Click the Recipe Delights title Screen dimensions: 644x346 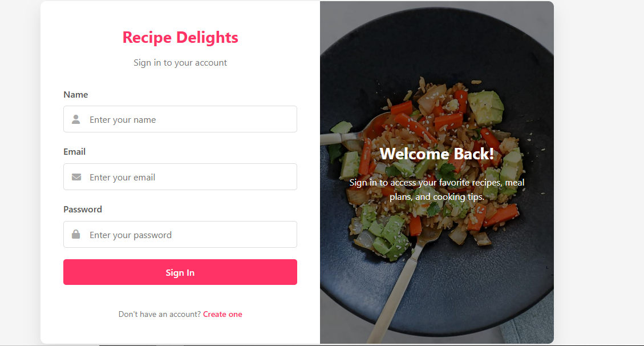[180, 37]
